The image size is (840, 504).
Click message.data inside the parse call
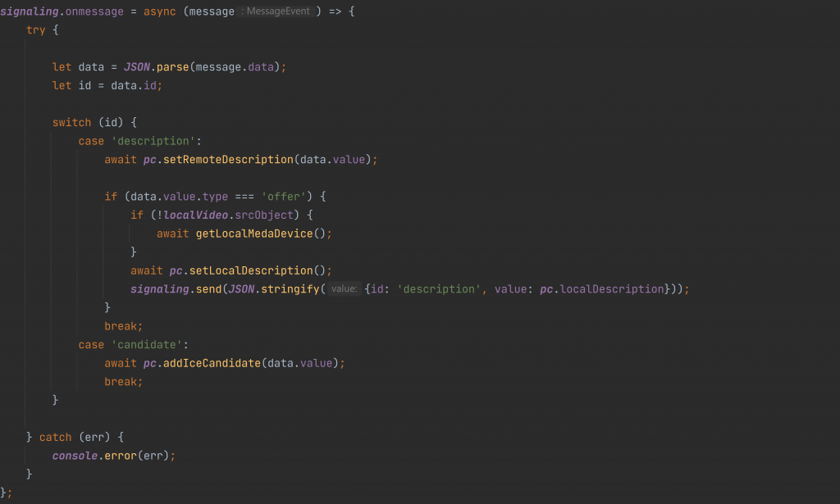click(235, 67)
